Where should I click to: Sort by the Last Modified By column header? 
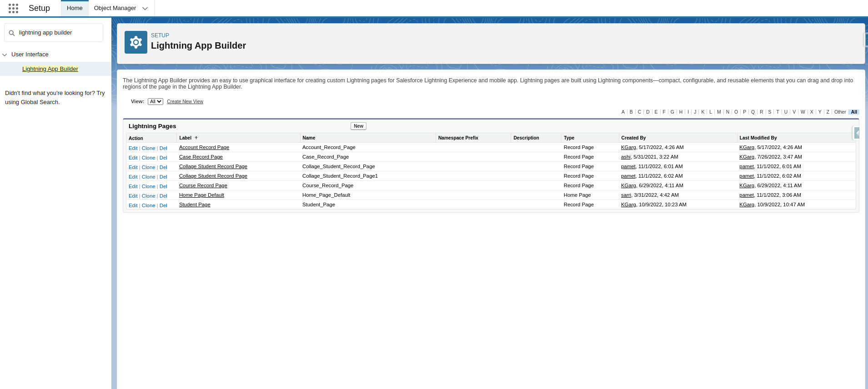click(758, 138)
